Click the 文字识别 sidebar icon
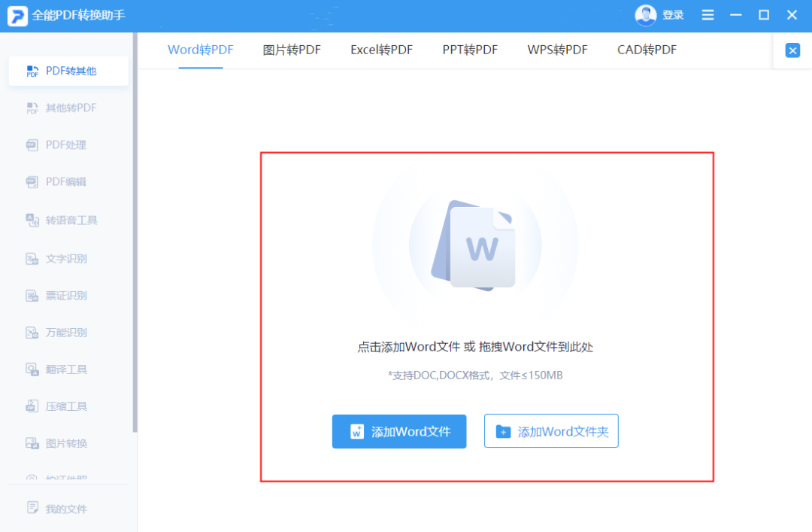 pyautogui.click(x=32, y=259)
